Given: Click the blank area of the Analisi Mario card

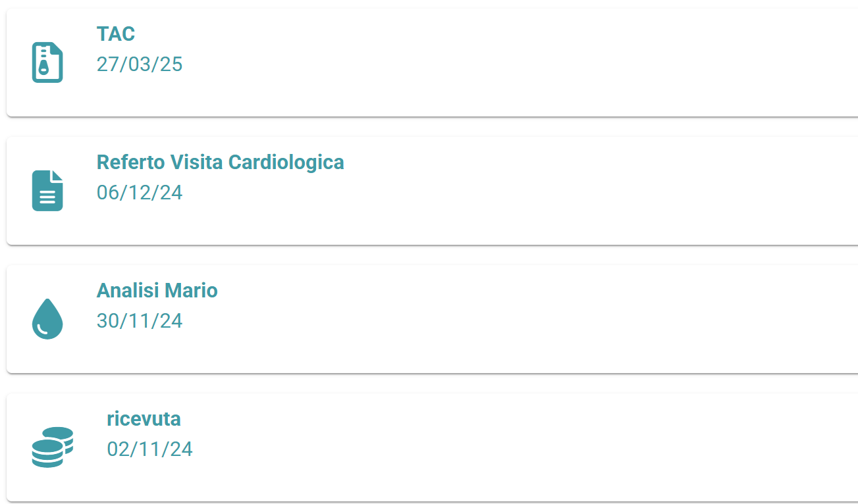Looking at the screenshot, I should click(527, 319).
